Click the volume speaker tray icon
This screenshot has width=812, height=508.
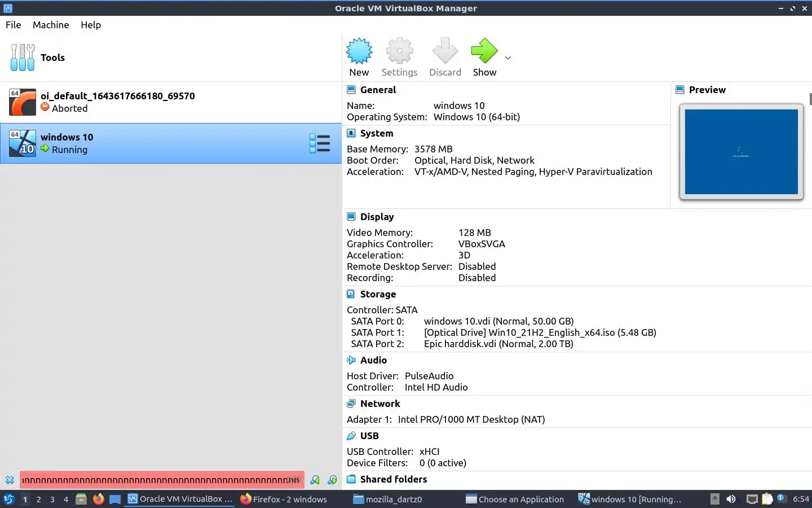point(731,499)
